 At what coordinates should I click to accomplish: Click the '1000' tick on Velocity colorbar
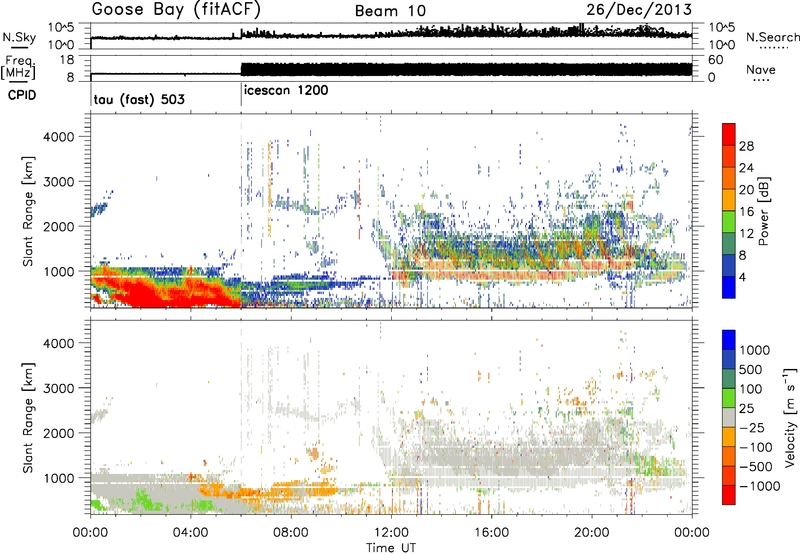[x=755, y=350]
